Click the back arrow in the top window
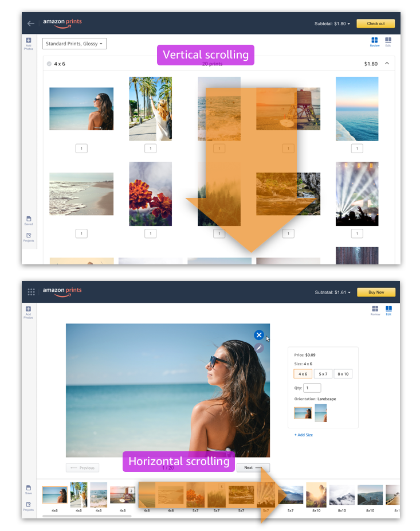This screenshot has width=420, height=531. (x=31, y=24)
